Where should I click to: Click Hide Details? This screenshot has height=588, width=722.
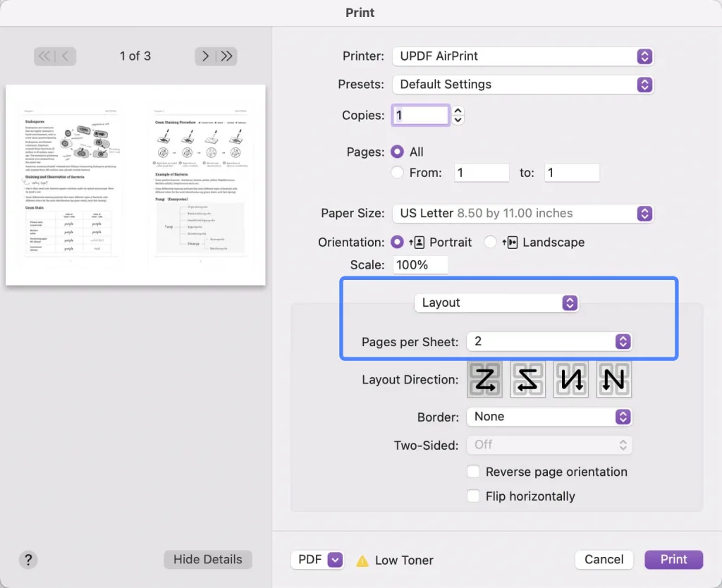(x=207, y=559)
